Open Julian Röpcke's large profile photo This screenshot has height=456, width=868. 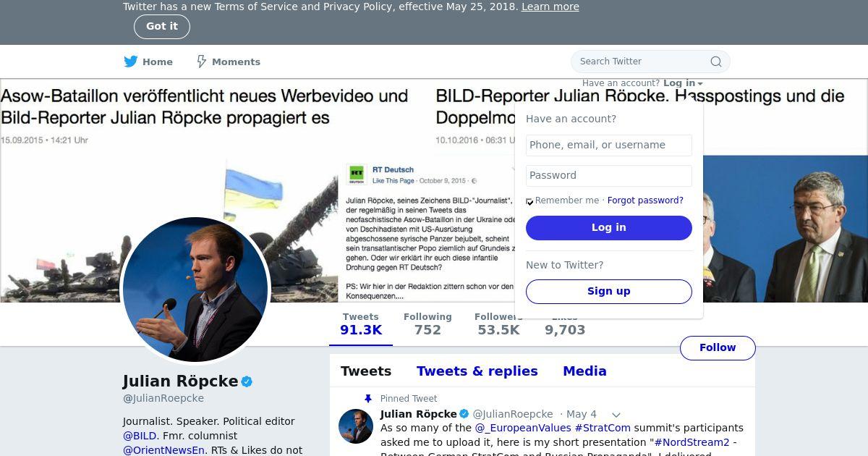click(195, 290)
